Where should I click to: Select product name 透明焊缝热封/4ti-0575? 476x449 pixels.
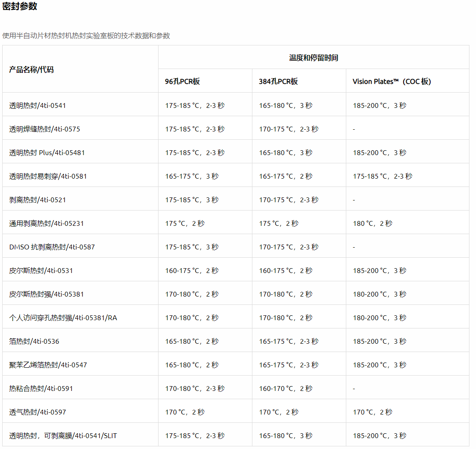click(x=45, y=129)
